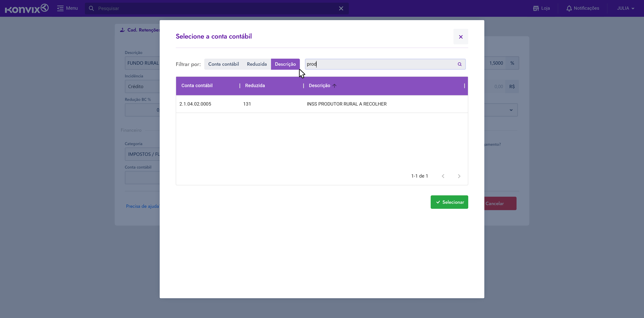Click the Konvix logo
The width and height of the screenshot is (644, 318).
[x=26, y=8]
